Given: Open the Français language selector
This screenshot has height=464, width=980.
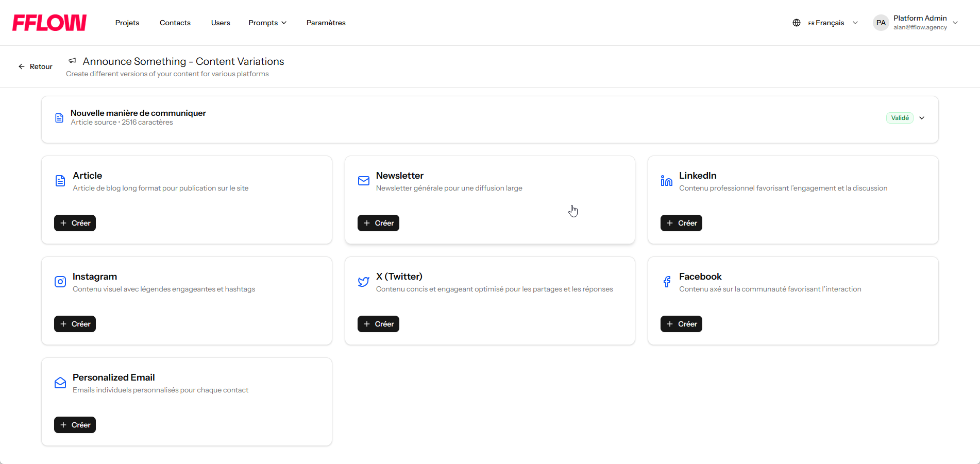Looking at the screenshot, I should pyautogui.click(x=833, y=23).
